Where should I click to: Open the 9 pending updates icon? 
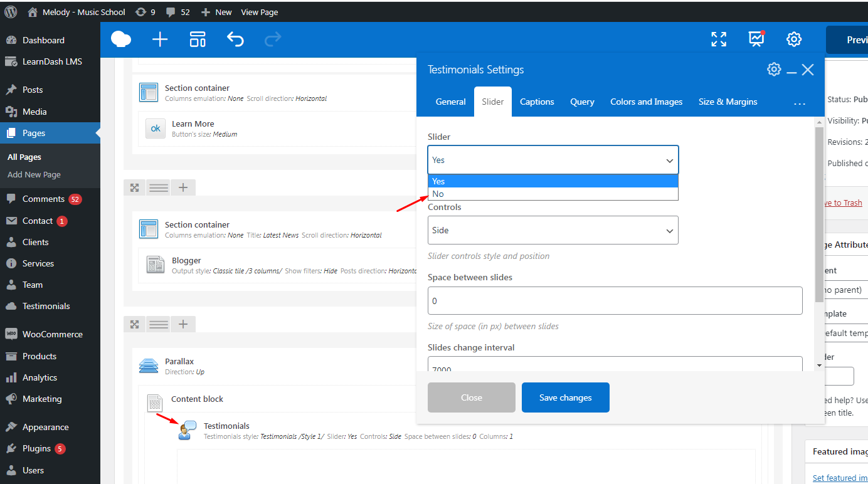click(x=145, y=12)
